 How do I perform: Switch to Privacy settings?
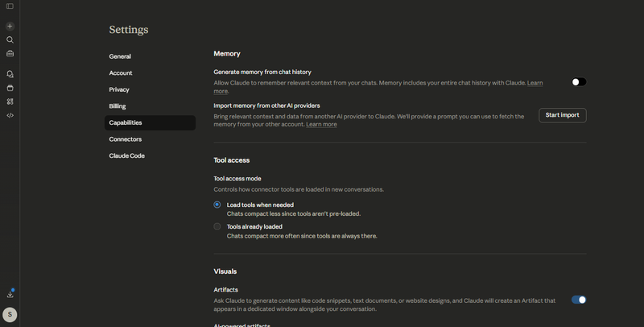coord(119,89)
